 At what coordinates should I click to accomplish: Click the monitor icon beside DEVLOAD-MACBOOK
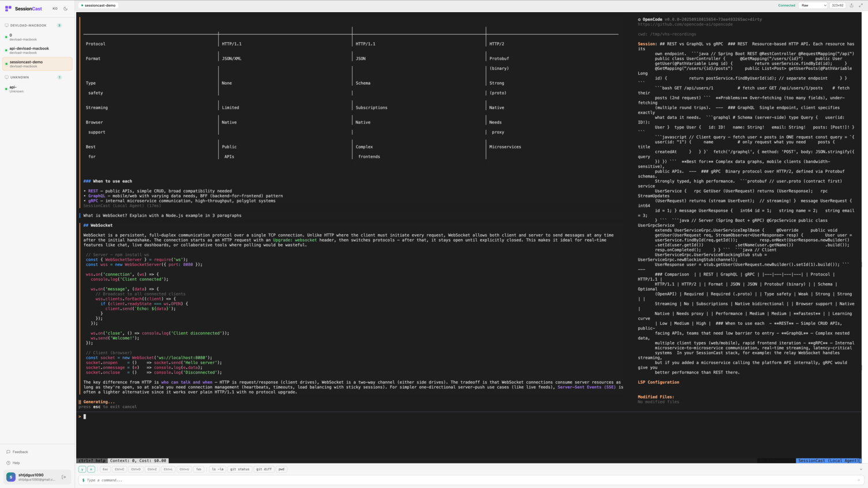click(x=6, y=25)
